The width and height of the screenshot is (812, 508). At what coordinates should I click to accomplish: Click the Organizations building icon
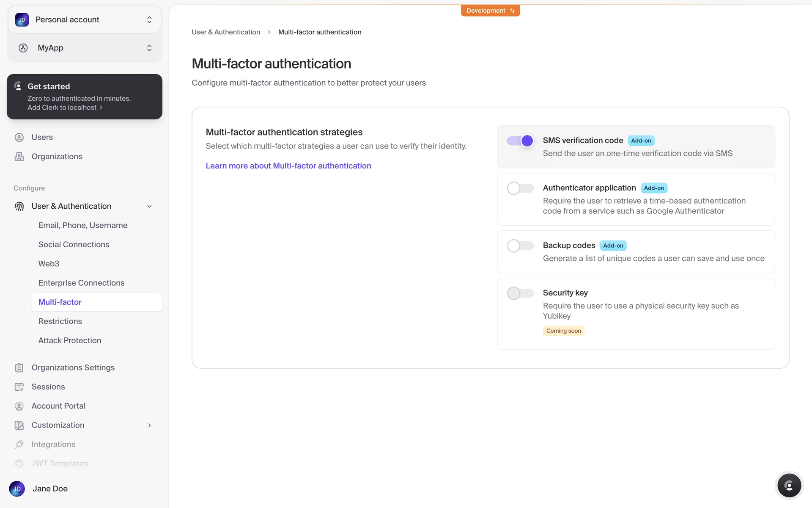[x=19, y=157]
